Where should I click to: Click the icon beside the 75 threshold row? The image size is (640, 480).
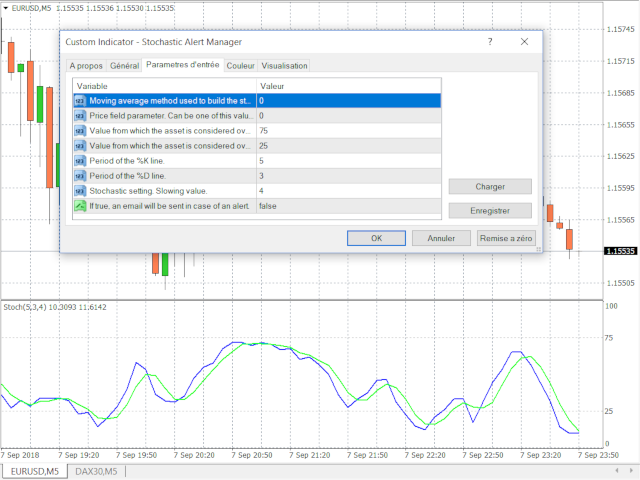tap(80, 131)
